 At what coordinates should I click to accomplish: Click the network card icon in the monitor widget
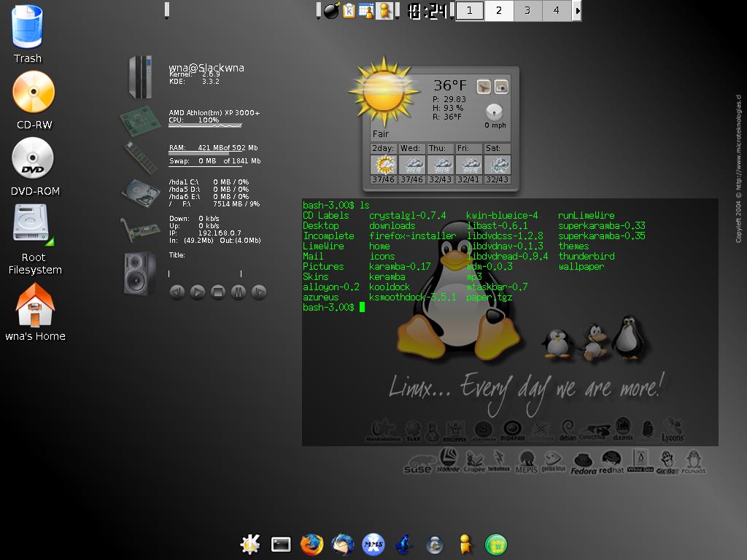click(x=139, y=230)
